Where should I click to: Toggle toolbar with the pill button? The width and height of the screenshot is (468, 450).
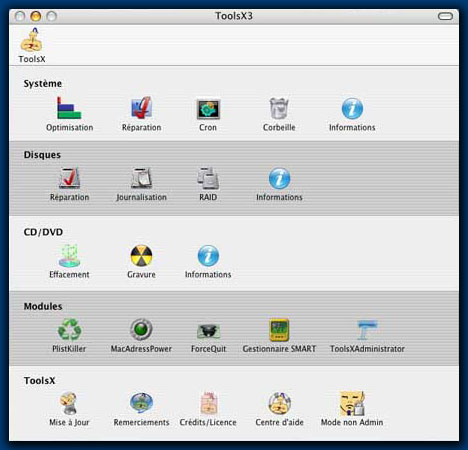pyautogui.click(x=445, y=16)
